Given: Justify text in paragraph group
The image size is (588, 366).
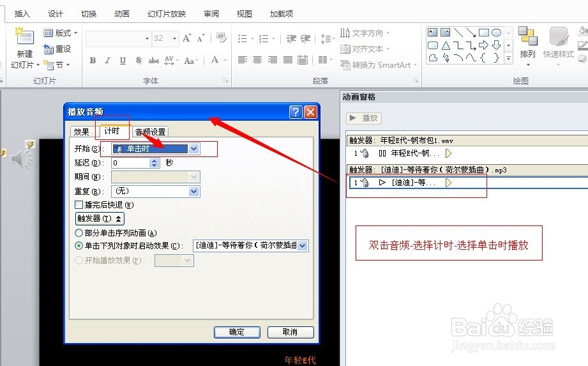Looking at the screenshot, I should [288, 59].
